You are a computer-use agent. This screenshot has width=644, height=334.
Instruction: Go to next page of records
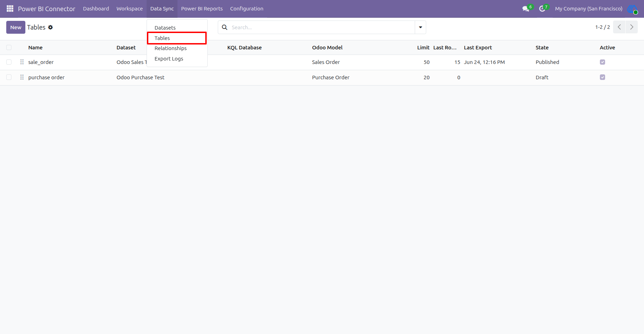(631, 27)
